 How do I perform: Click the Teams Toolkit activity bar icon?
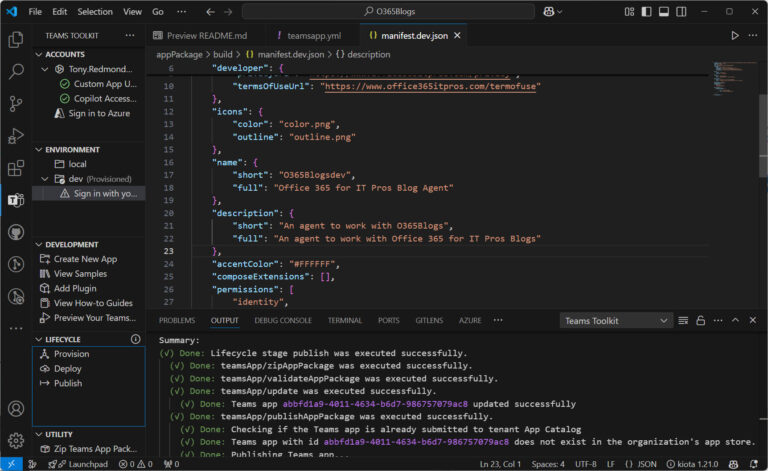[x=16, y=200]
